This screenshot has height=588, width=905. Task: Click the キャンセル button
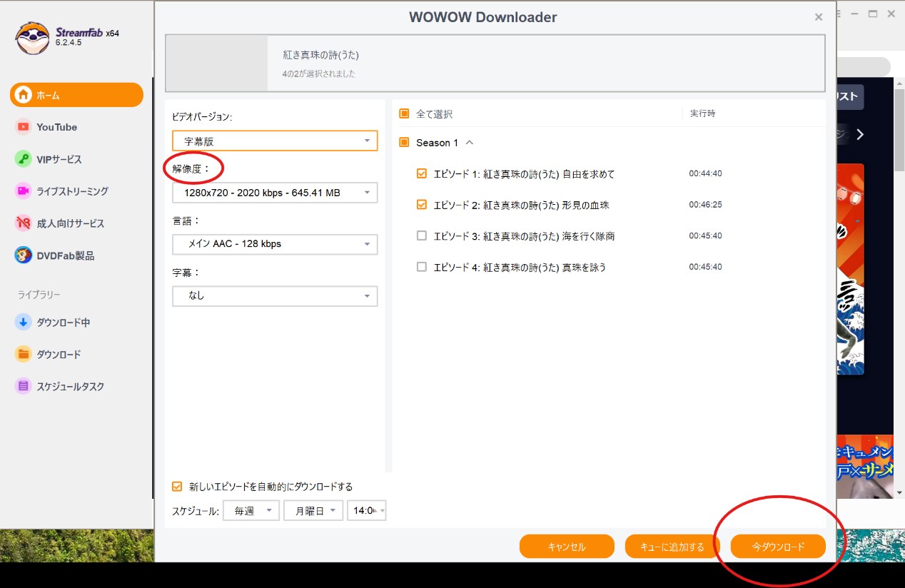pyautogui.click(x=567, y=547)
